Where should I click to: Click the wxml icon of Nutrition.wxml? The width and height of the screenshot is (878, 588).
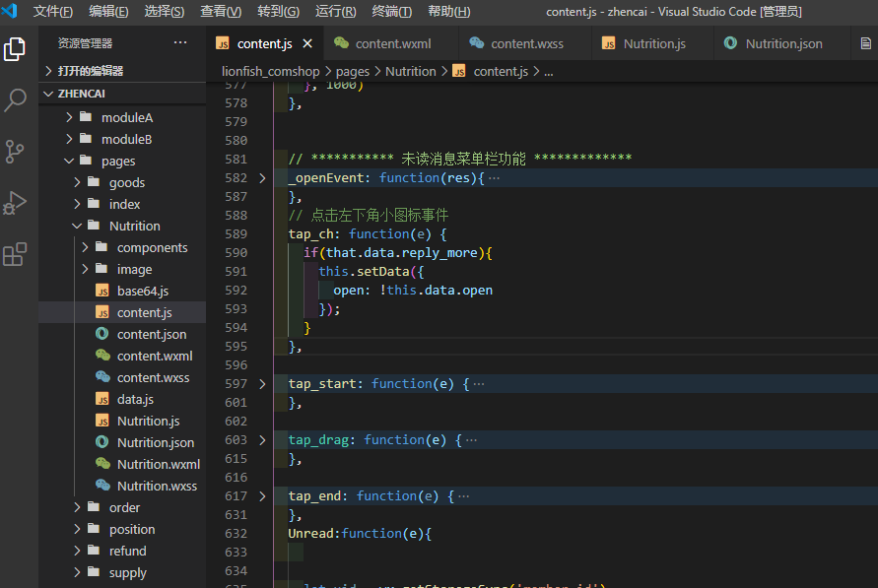pos(102,464)
